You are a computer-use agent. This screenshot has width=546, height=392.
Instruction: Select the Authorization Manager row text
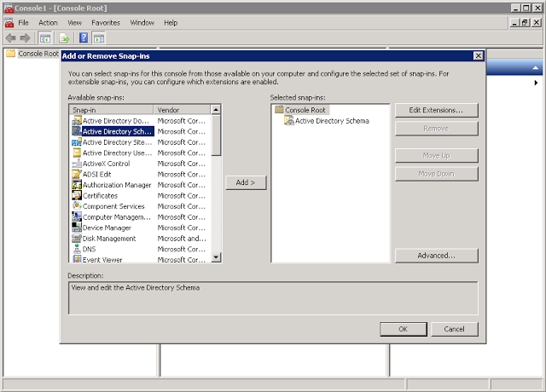click(x=117, y=185)
